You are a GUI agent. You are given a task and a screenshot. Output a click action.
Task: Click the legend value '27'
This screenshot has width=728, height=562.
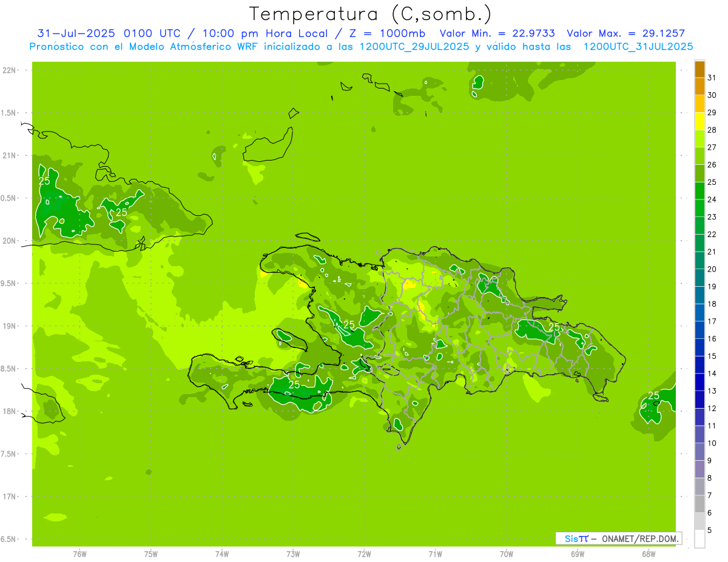(x=712, y=147)
